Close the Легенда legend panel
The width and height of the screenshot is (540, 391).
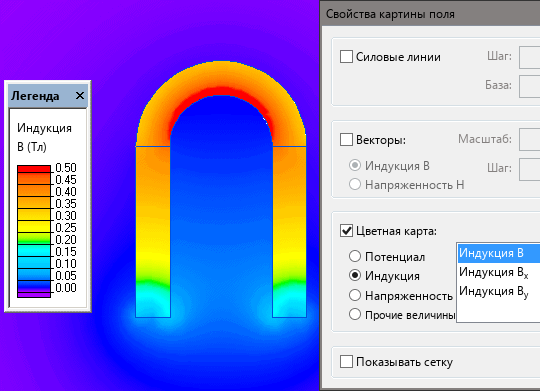click(x=80, y=95)
